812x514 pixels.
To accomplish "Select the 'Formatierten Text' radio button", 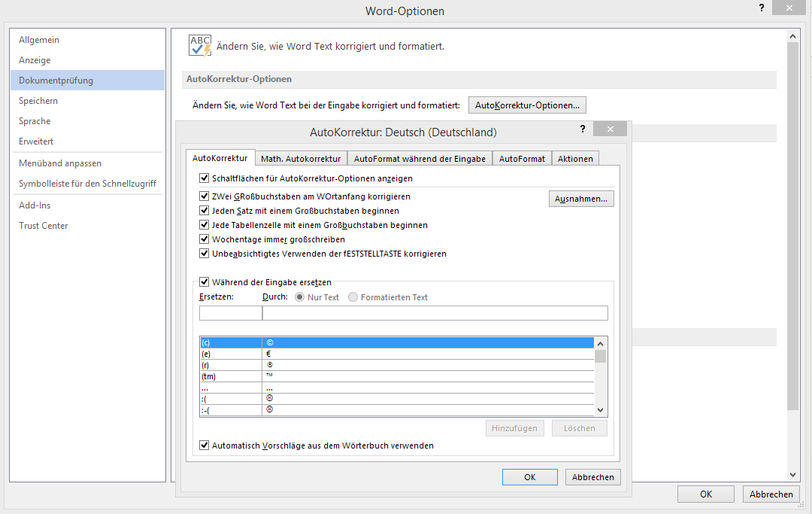I will pyautogui.click(x=353, y=297).
